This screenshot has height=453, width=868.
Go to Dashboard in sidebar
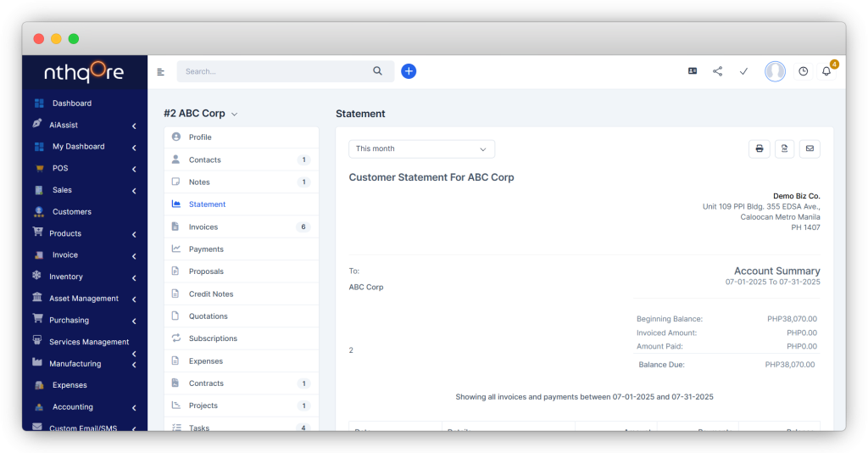coord(72,103)
